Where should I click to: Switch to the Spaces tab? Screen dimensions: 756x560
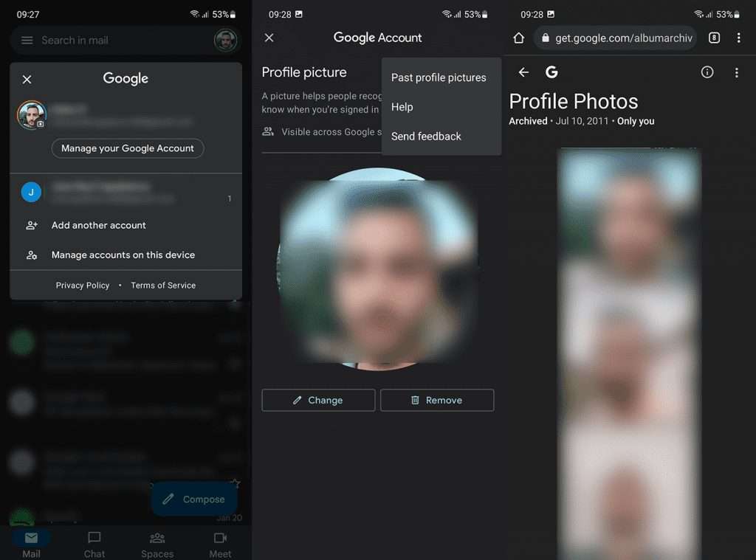[157, 545]
